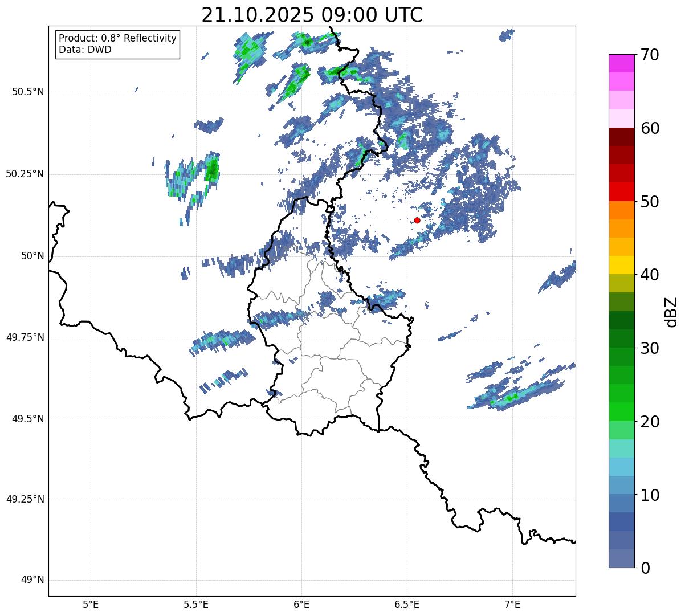Click the 49.25°N latitude label

25,500
